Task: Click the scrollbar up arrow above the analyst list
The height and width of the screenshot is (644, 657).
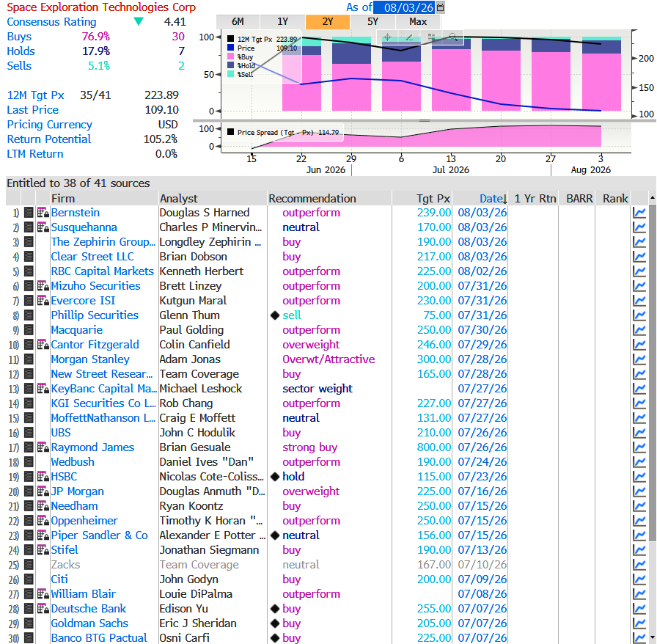Action: click(x=653, y=197)
